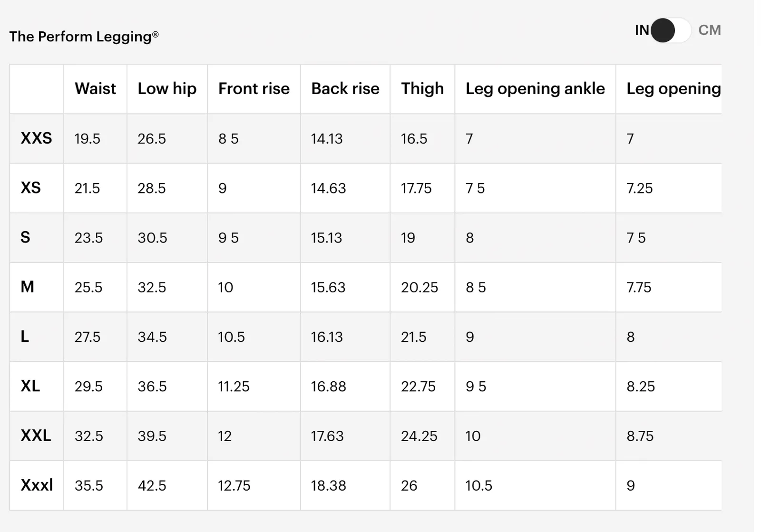The width and height of the screenshot is (761, 532).
Task: Click the Back rise column header
Action: (345, 88)
